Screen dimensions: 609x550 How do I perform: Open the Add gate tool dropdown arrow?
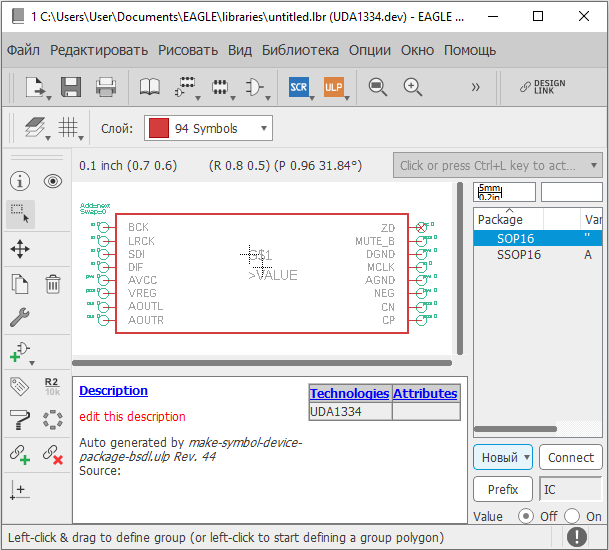tap(32, 363)
